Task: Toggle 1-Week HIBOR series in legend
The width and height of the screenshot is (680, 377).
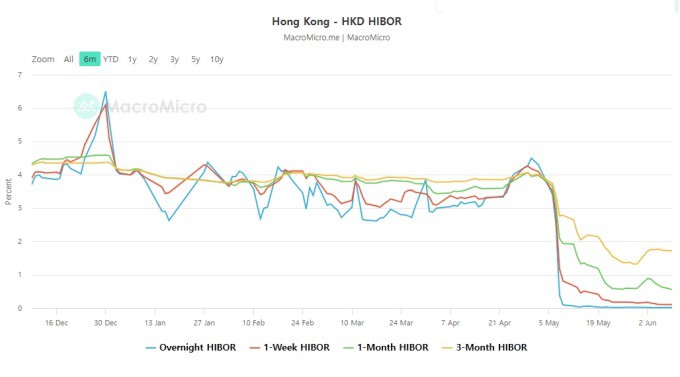Action: [290, 347]
